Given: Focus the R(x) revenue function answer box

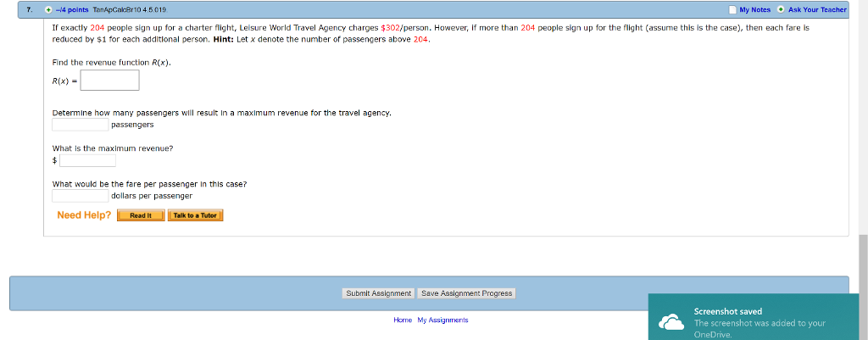Looking at the screenshot, I should [109, 81].
